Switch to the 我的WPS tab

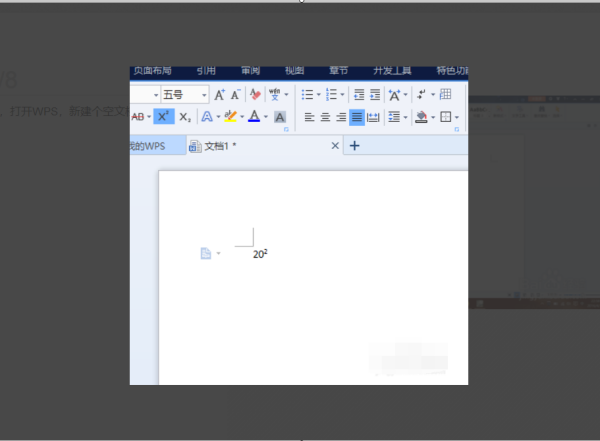point(158,146)
